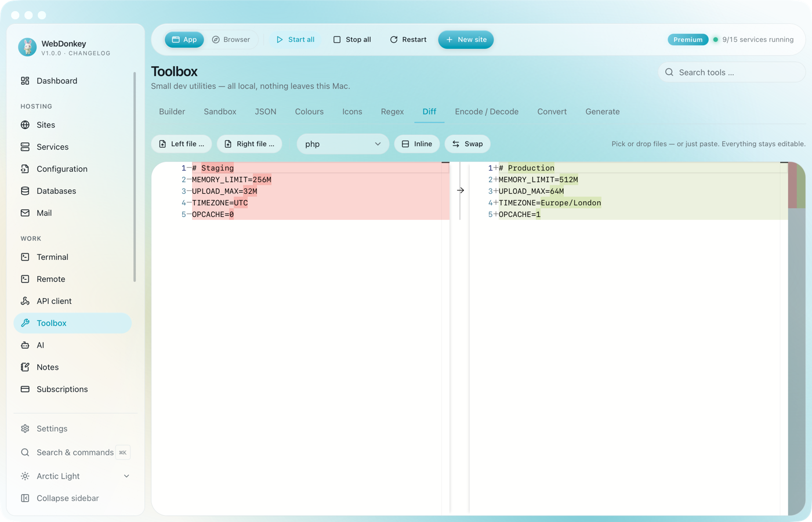Screen dimensions: 812x522
Task: Open the Dashboard page
Action: 72,81
